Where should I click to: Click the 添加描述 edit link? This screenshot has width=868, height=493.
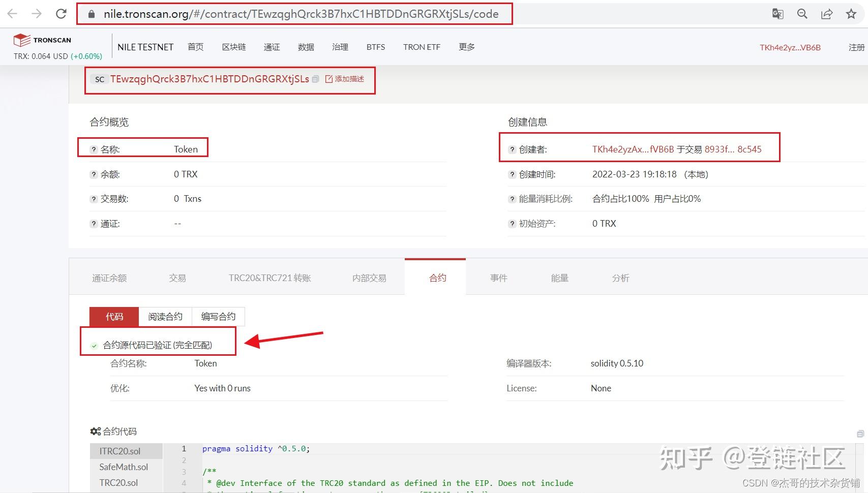[345, 79]
